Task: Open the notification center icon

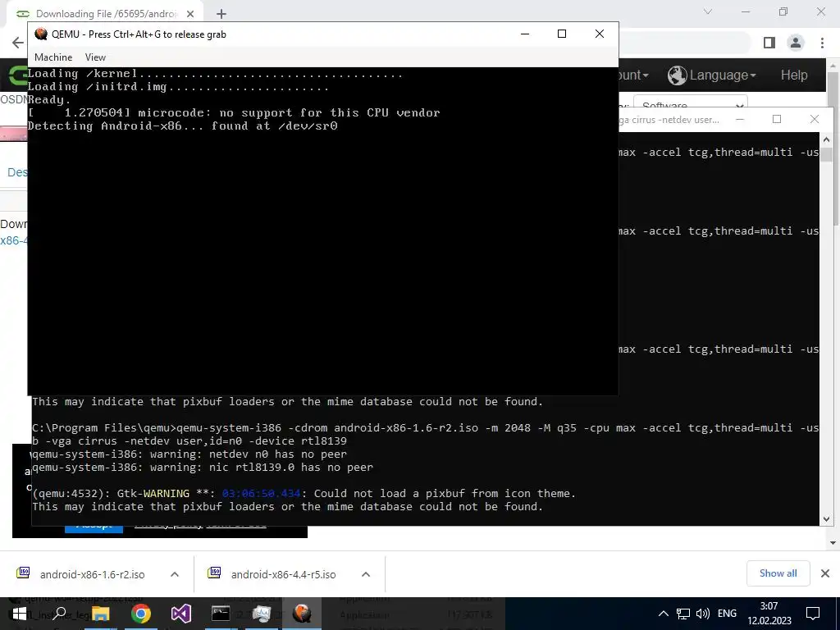Action: click(813, 614)
